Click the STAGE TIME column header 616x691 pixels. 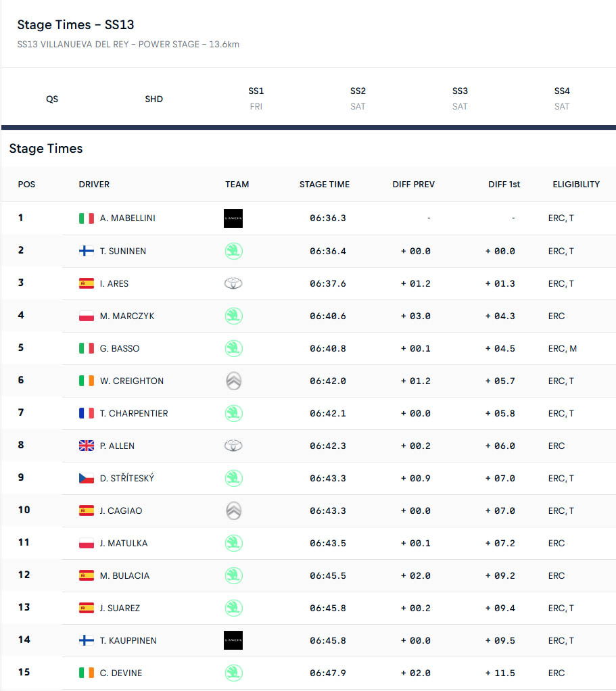click(x=325, y=185)
